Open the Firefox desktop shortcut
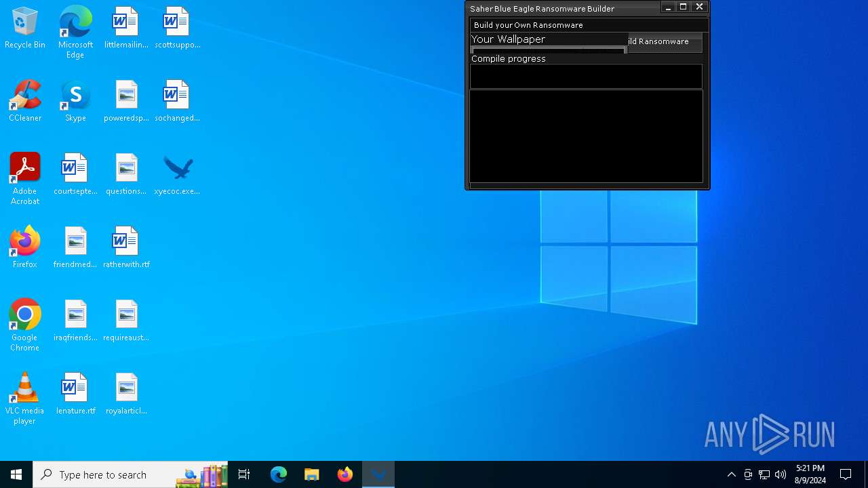The width and height of the screenshot is (868, 488). 25,247
